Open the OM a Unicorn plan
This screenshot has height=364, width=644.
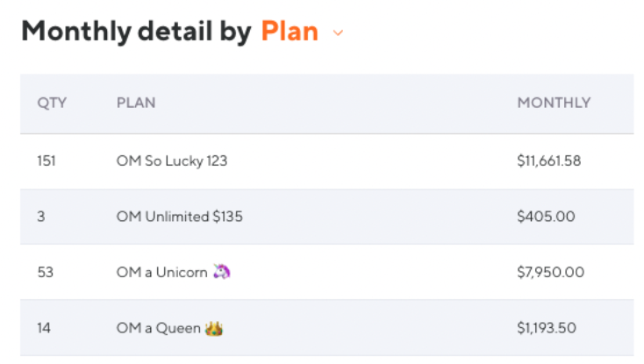coord(161,272)
